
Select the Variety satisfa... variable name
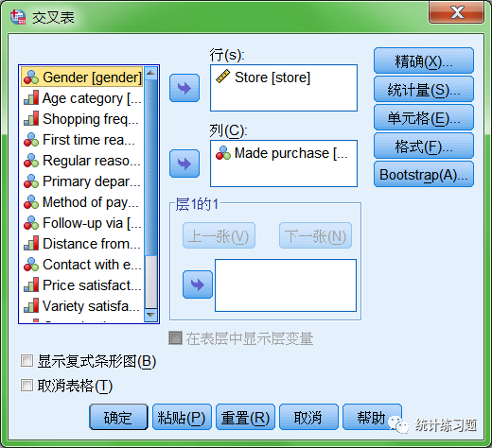(91, 306)
